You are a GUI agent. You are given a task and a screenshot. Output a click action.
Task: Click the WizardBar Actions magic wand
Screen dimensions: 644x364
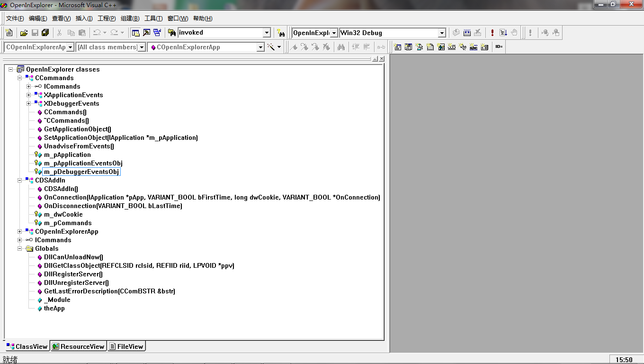(271, 47)
